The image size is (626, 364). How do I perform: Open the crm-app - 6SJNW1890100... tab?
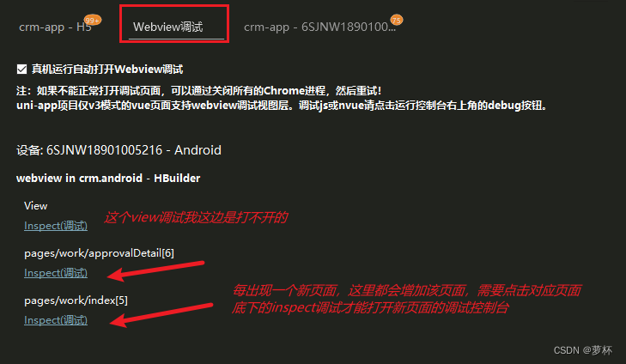[x=319, y=27]
